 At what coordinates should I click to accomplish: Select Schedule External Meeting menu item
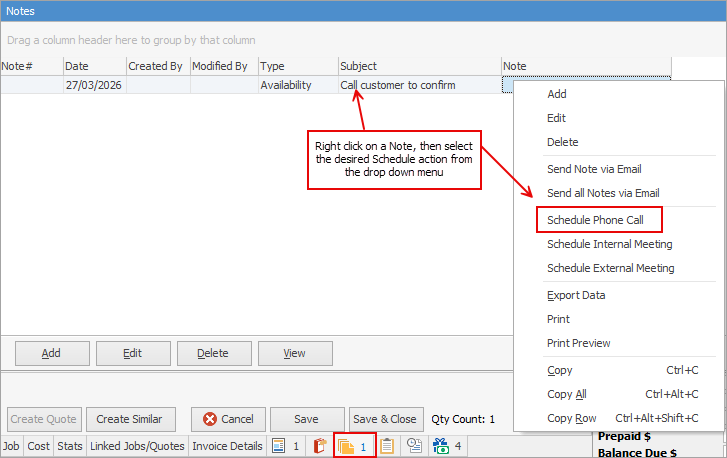[619, 268]
